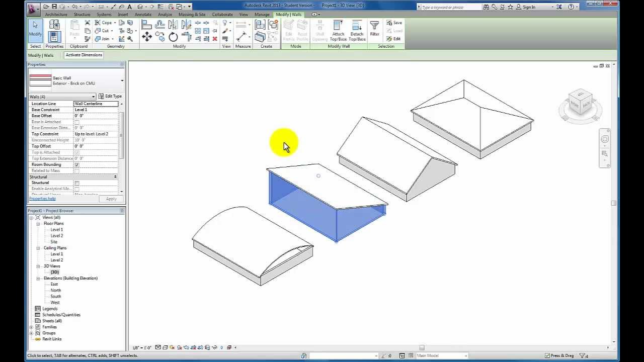Open the Annotate ribbon tab
Screen dimensions: 644x362
(143, 15)
